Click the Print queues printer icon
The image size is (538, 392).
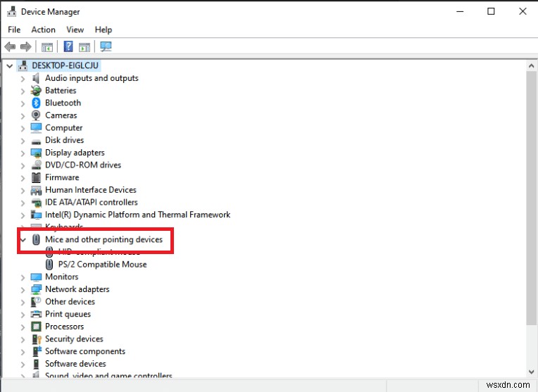pos(36,314)
